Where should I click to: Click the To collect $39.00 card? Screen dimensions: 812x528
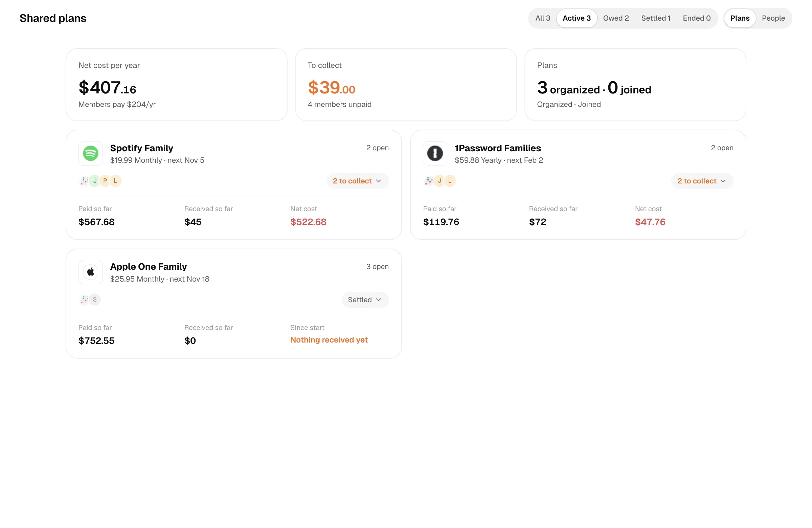[x=406, y=85]
